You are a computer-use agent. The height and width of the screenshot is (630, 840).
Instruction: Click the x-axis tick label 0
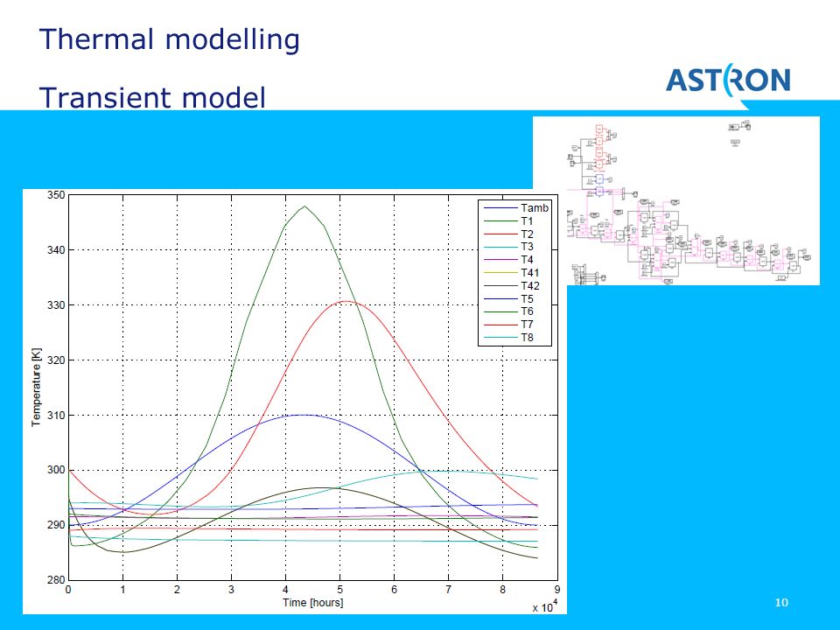pos(68,590)
